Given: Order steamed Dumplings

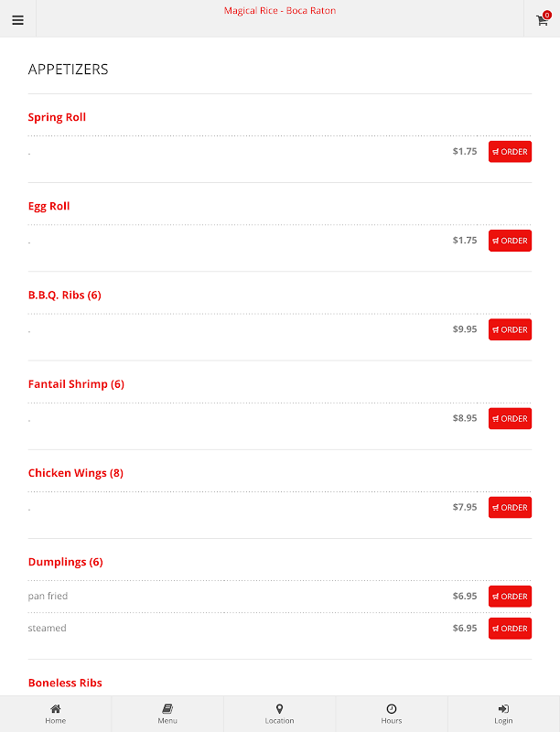Looking at the screenshot, I should point(510,629).
